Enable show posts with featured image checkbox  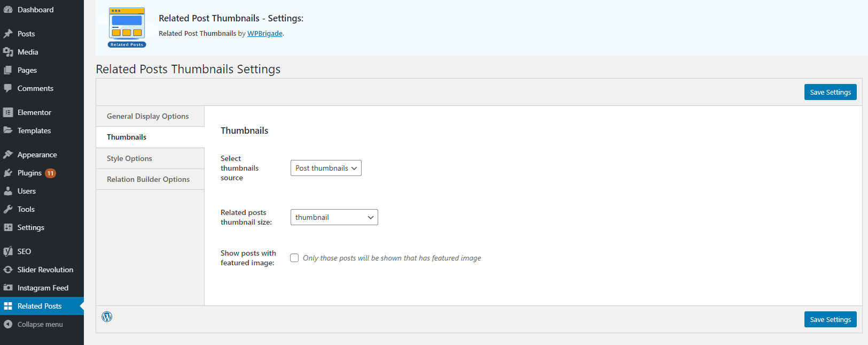(294, 258)
